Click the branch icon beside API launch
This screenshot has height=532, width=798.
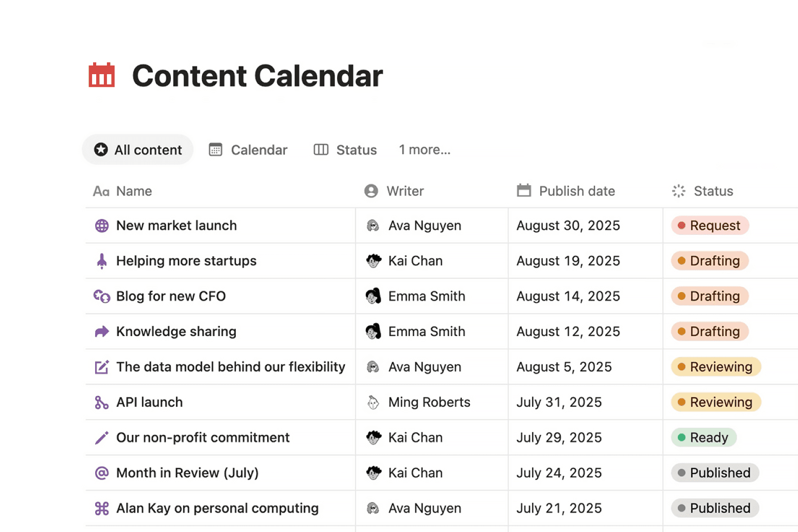coord(102,403)
